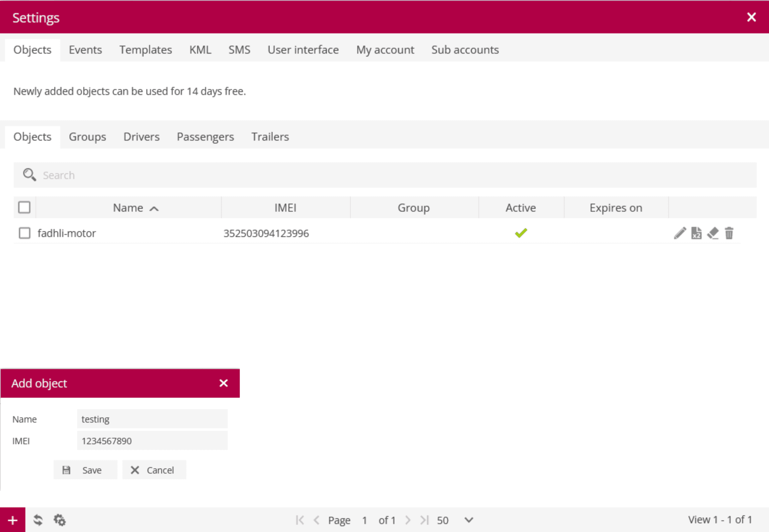Viewport: 769px width, 532px height.
Task: Switch to the Sub accounts tab
Action: [x=465, y=50]
